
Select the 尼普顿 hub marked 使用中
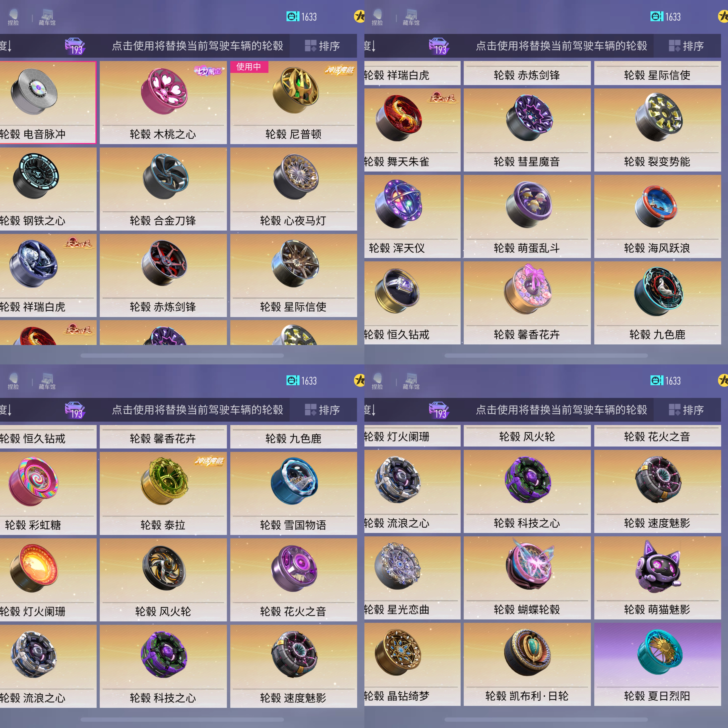pos(294,102)
